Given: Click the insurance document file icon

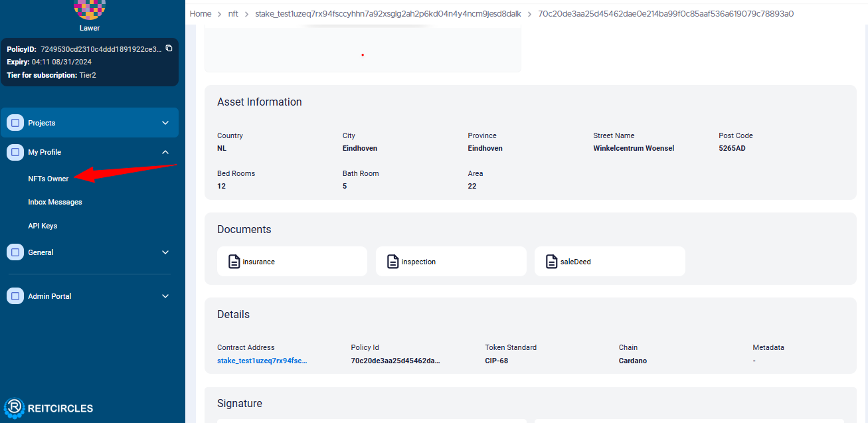Looking at the screenshot, I should click(x=234, y=262).
